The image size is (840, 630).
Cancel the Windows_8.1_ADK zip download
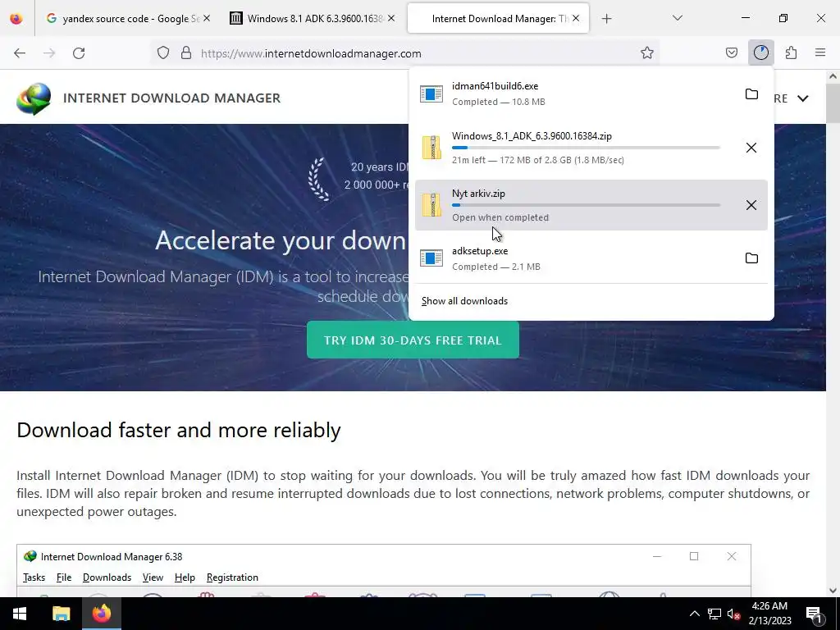coord(751,148)
